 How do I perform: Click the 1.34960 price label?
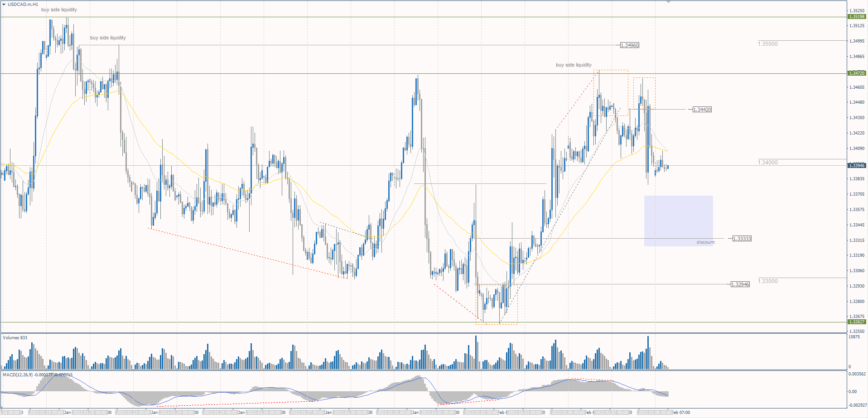coord(630,45)
